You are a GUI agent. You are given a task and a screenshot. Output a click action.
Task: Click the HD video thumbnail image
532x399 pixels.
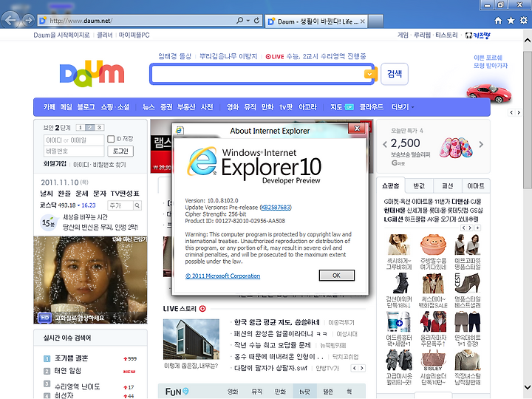90,279
